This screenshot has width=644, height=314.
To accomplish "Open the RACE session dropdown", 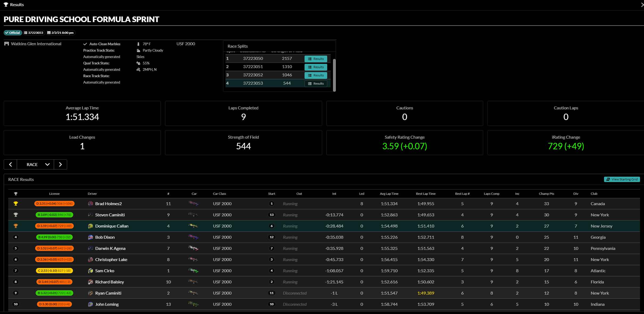I will click(x=35, y=164).
